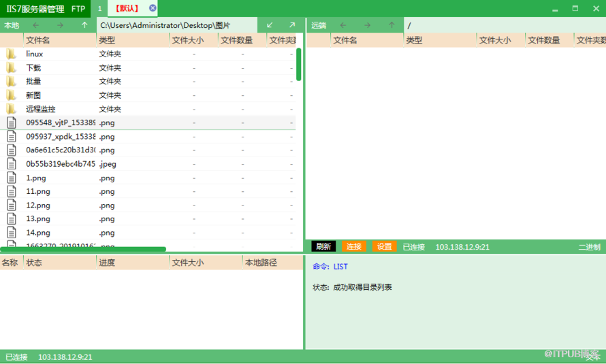Click the local panel horizontal scrollbar
Viewport: 606px width, 364px height.
(83, 250)
